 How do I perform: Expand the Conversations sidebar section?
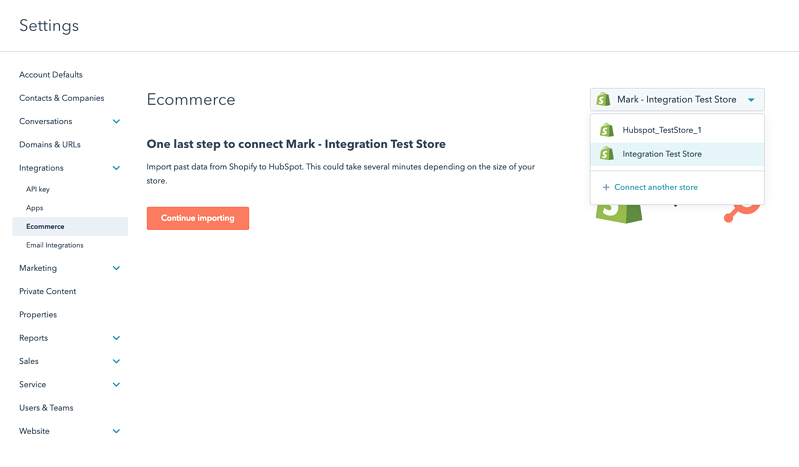pos(116,122)
